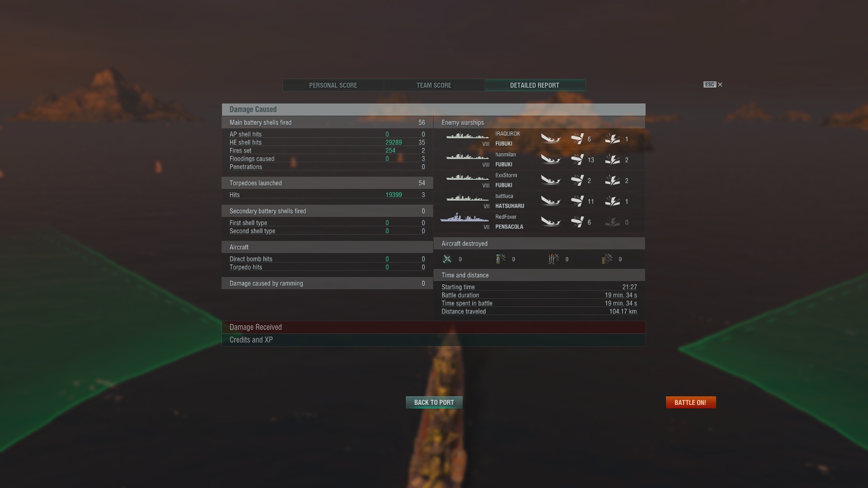
Task: Switch to the Personal Score tab
Action: click(333, 85)
